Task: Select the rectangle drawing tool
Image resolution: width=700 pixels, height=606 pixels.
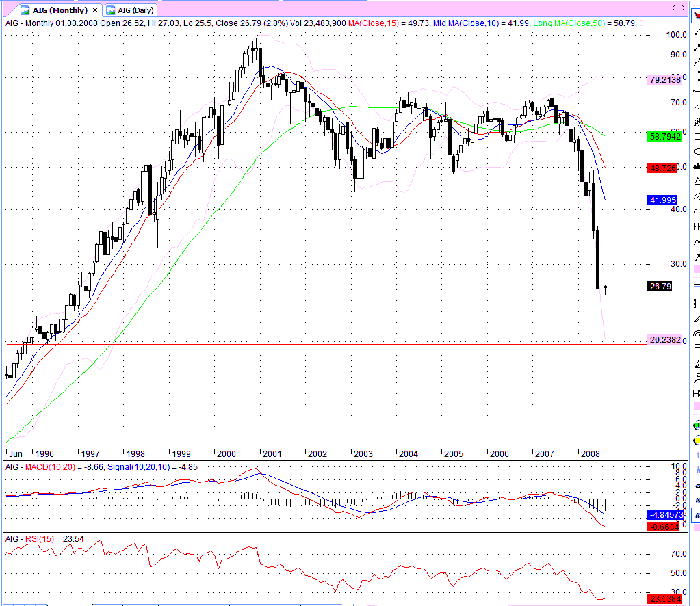Action: click(697, 137)
